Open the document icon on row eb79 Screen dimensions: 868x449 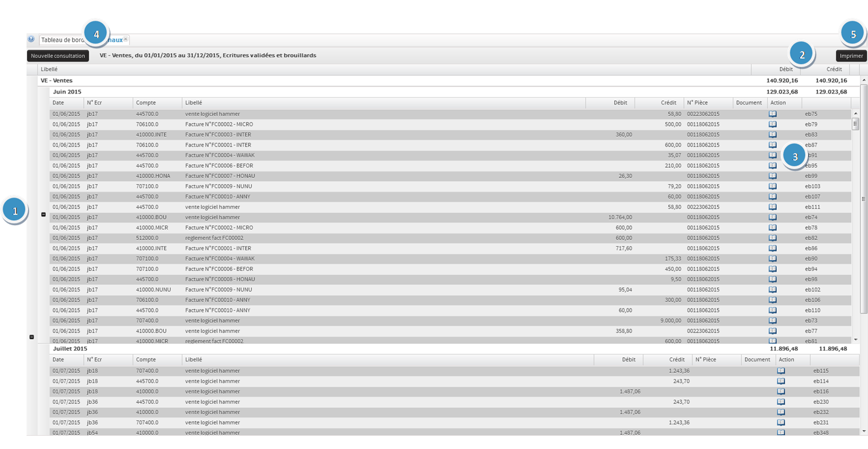coord(773,124)
